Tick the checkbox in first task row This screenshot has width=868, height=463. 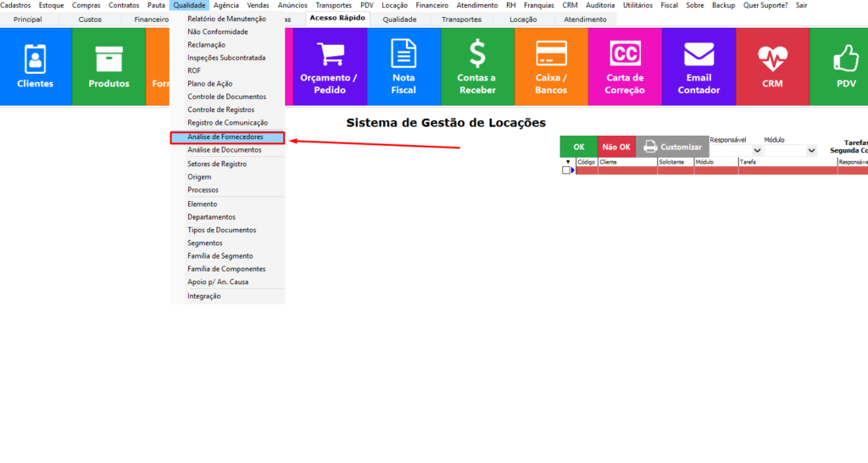[566, 170]
